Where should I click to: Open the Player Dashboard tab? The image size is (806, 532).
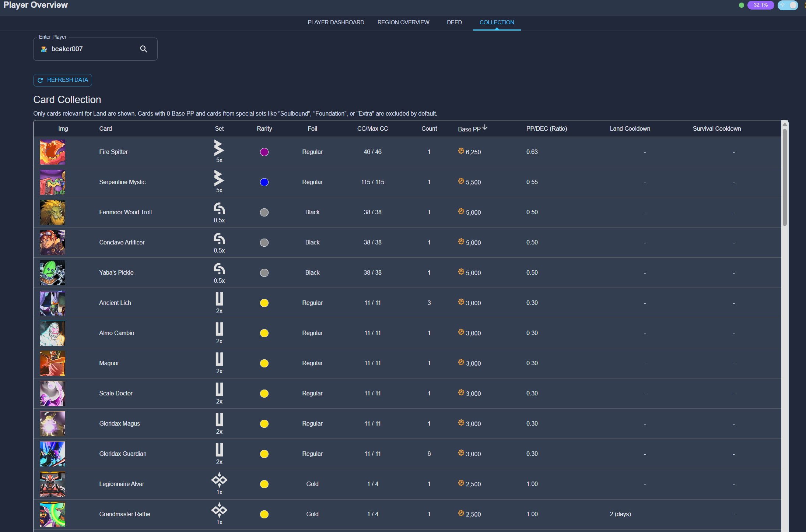pos(336,22)
